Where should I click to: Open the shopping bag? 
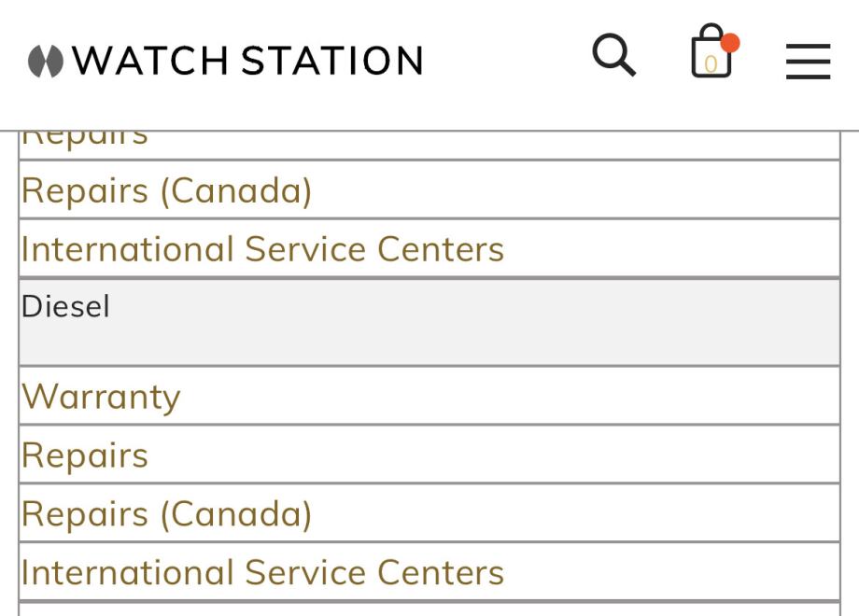(710, 54)
